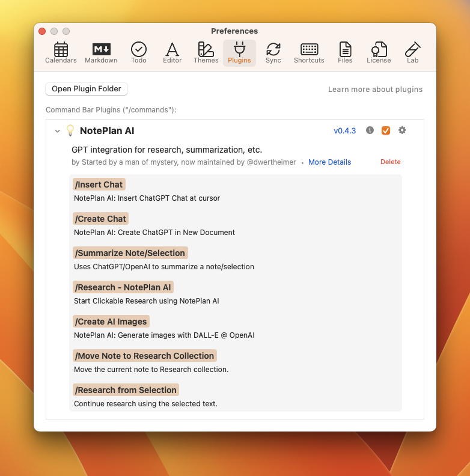Screen dimensions: 470x476
Task: Open NotePlan AI plugin settings gear
Action: [402, 130]
